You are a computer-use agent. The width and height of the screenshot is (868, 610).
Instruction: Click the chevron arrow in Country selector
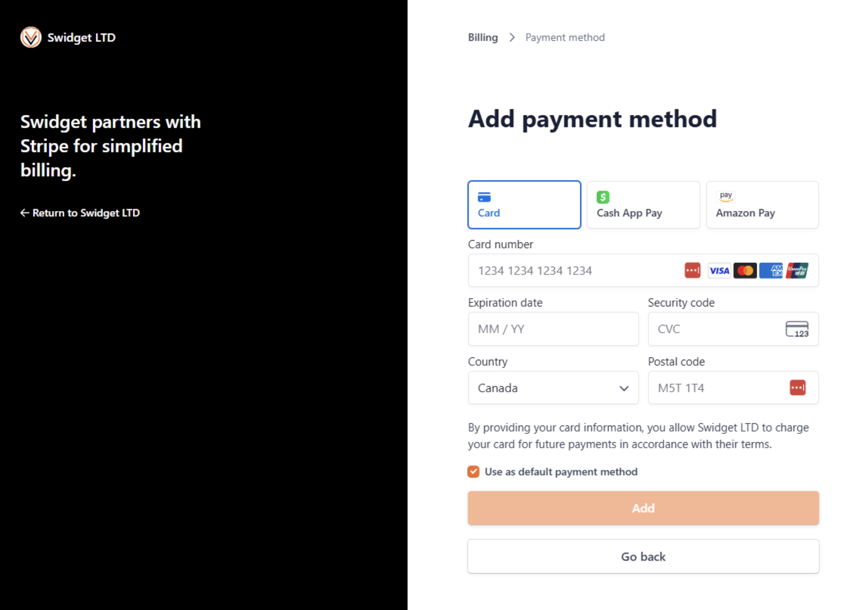coord(624,388)
